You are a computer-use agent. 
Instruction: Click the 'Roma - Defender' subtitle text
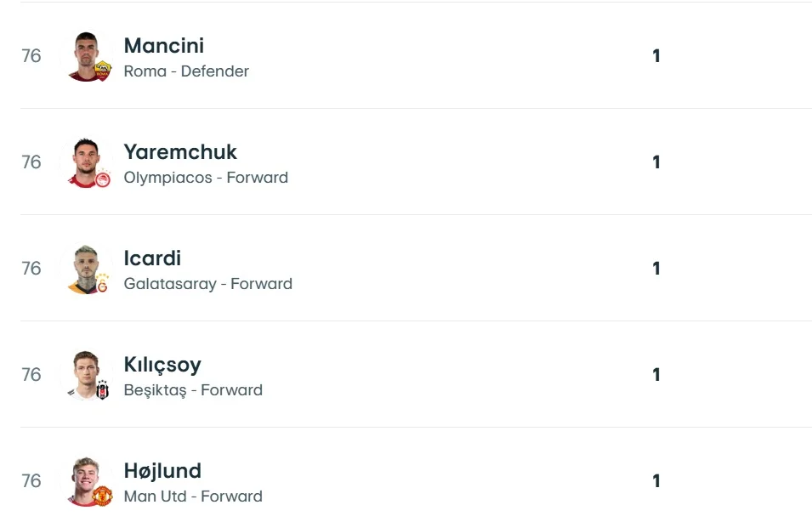pyautogui.click(x=186, y=71)
